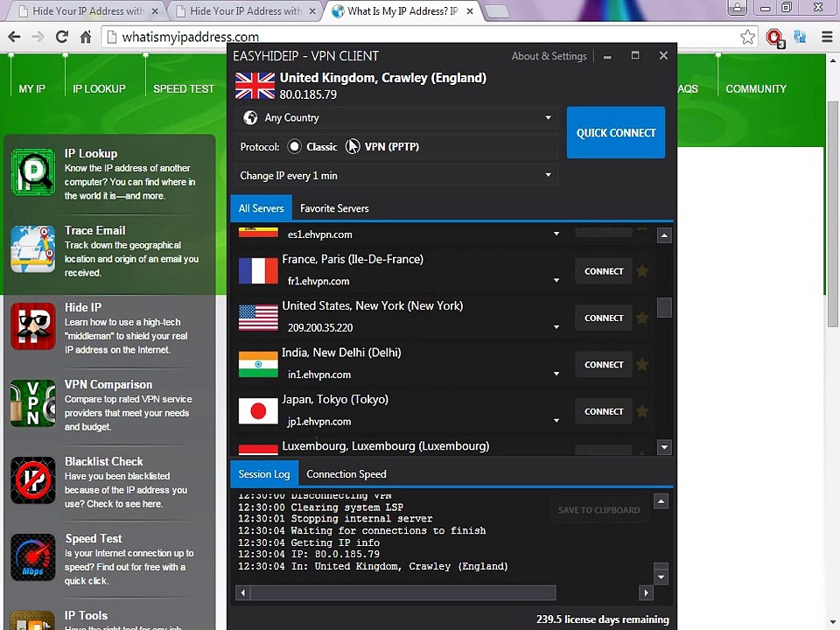Screen dimensions: 840x630
Task: Click the United Kingdom flag at top
Action: pos(255,86)
